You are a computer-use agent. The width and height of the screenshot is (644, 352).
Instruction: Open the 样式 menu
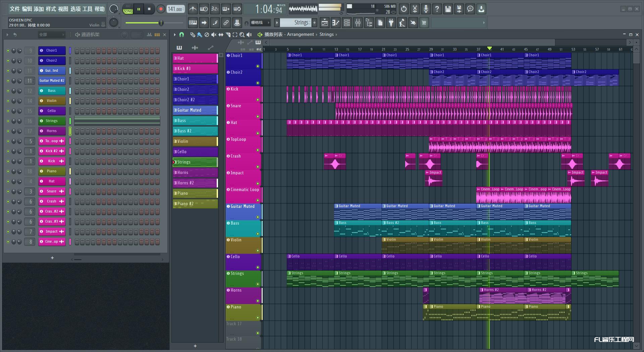[51, 9]
